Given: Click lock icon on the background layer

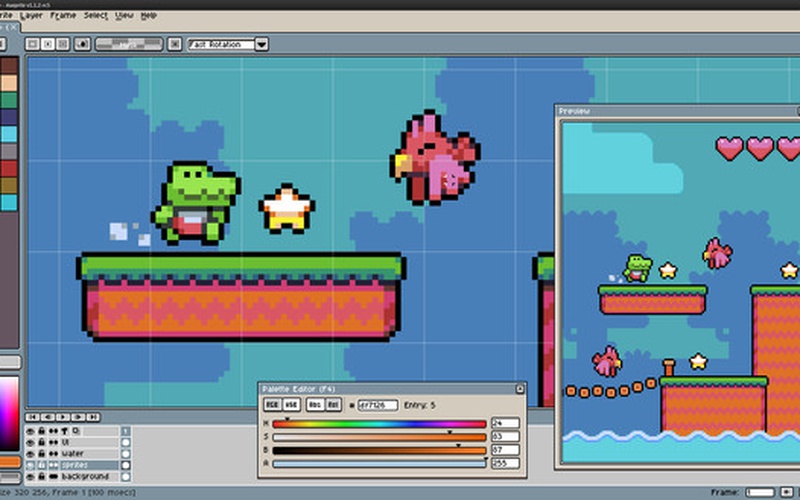Looking at the screenshot, I should click(x=41, y=477).
